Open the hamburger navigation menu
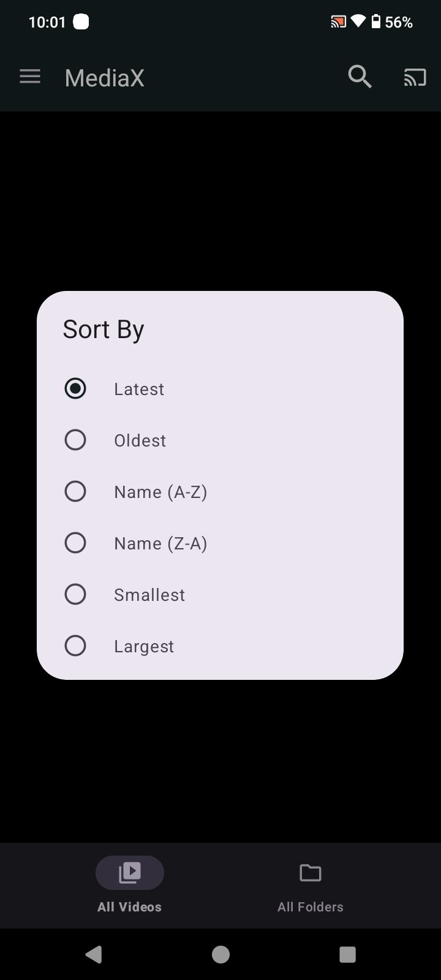 (30, 77)
